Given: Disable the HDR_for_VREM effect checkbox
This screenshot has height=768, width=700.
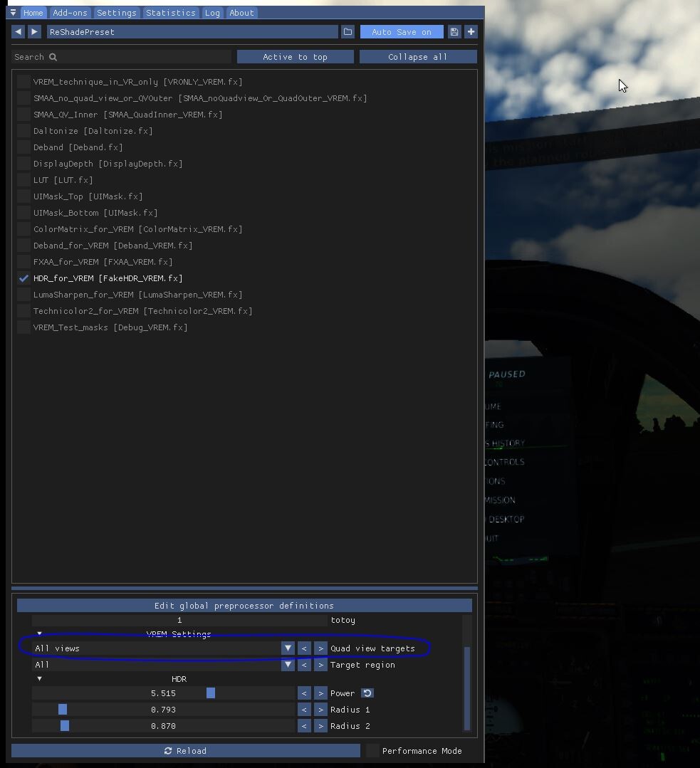Looking at the screenshot, I should point(23,278).
